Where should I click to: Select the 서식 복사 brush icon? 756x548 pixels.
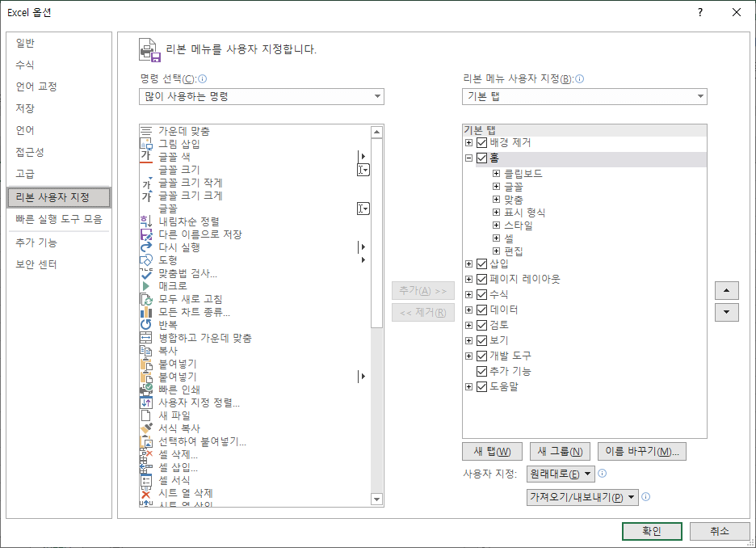pyautogui.click(x=146, y=428)
